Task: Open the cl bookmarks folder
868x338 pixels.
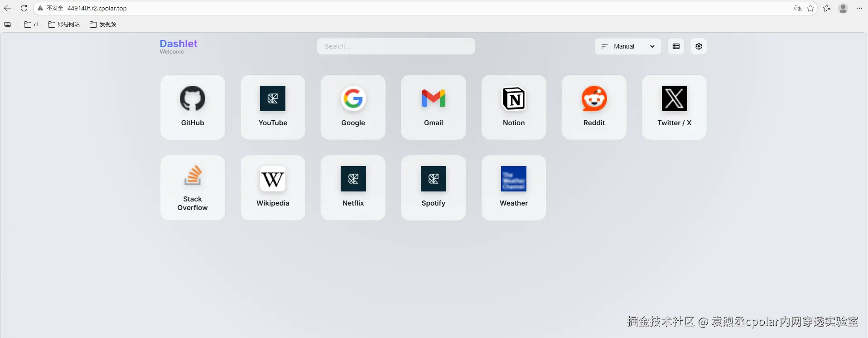Action: [x=31, y=24]
